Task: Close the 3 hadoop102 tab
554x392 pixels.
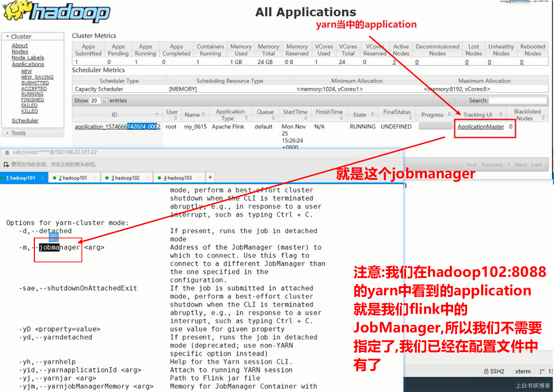Action: click(147, 178)
